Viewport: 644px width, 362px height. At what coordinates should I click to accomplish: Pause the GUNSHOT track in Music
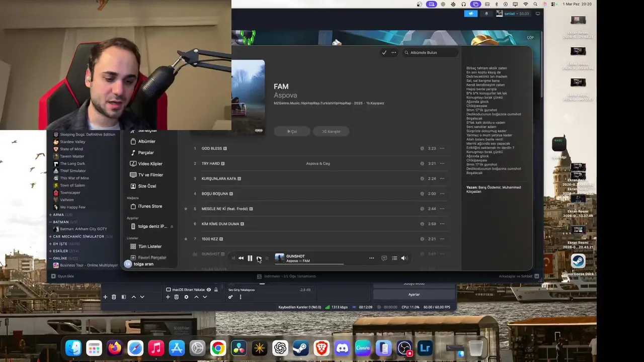[250, 258]
